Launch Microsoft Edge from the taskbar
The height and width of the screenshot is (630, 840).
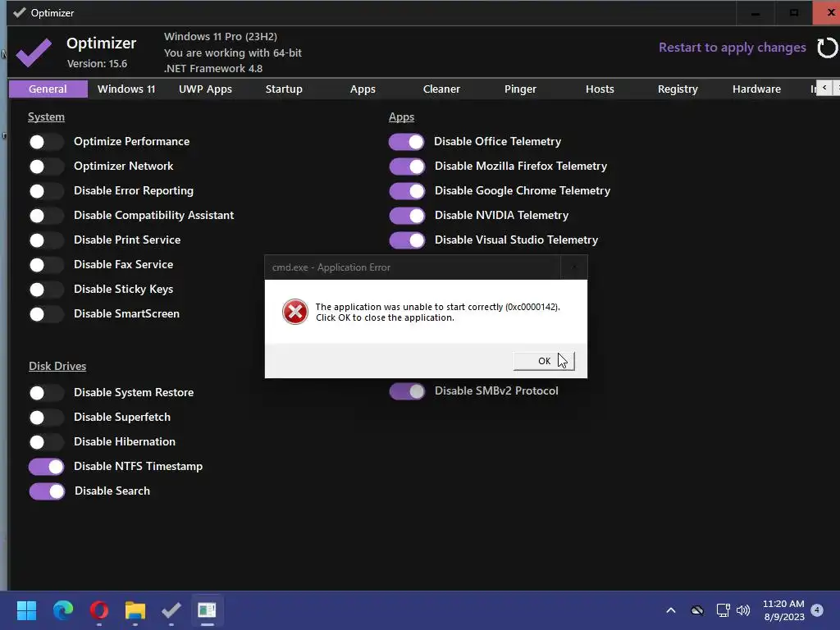pos(63,610)
